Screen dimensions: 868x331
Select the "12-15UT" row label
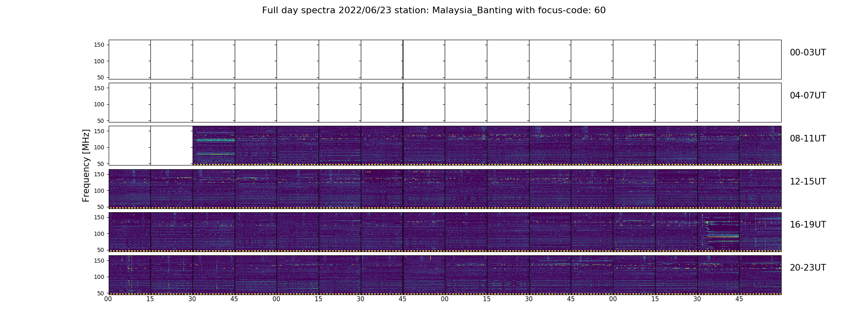pyautogui.click(x=808, y=182)
